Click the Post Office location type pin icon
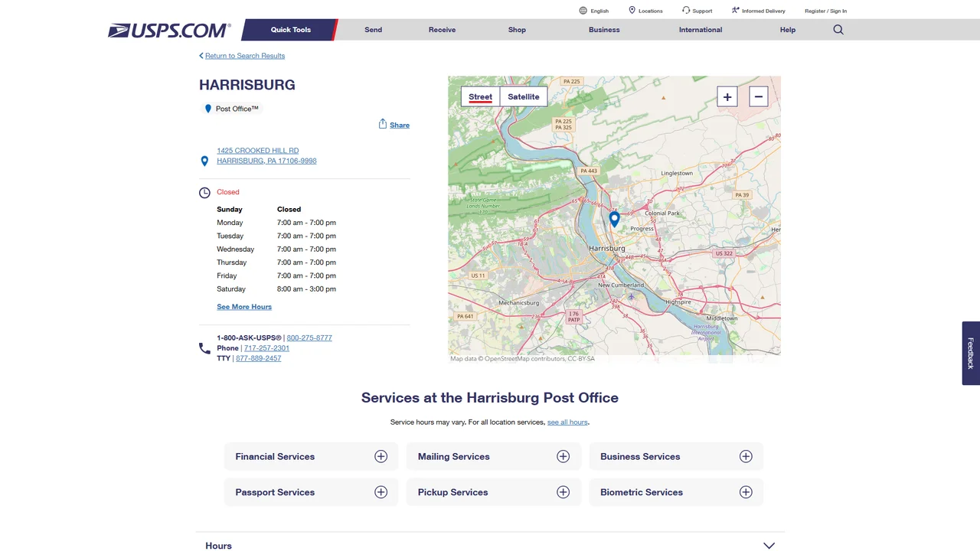Screen dimensions: 980x551 [x=207, y=109]
